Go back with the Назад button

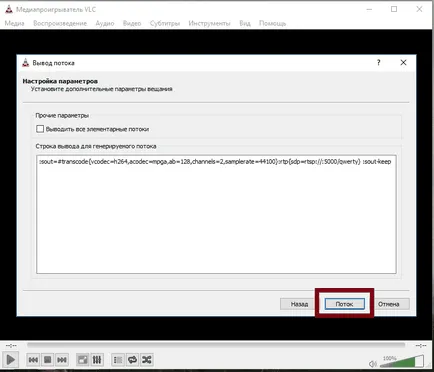(x=299, y=304)
